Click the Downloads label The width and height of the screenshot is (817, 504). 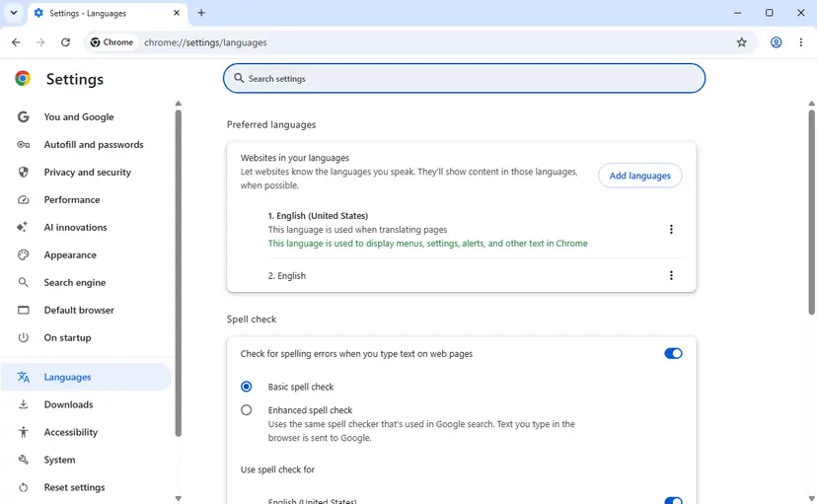(68, 404)
